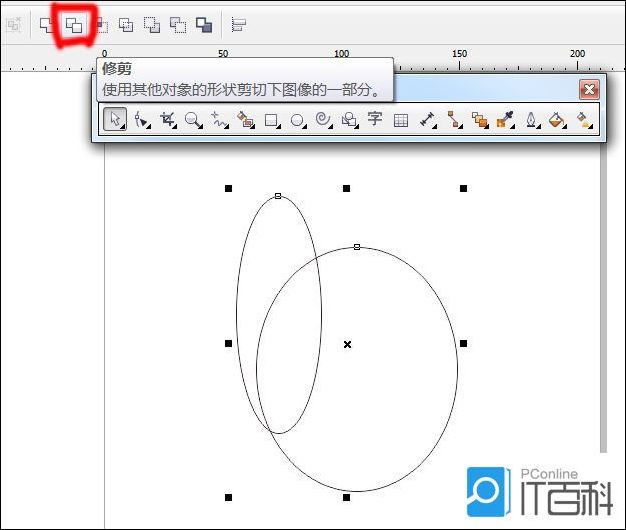This screenshot has width=626, height=530.
Task: Open Align and Distribute
Action: point(238,25)
